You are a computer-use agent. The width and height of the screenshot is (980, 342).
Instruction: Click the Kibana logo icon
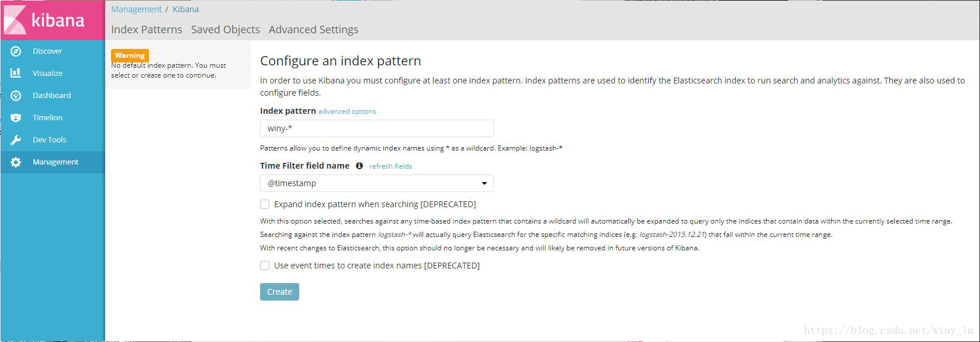[x=15, y=20]
